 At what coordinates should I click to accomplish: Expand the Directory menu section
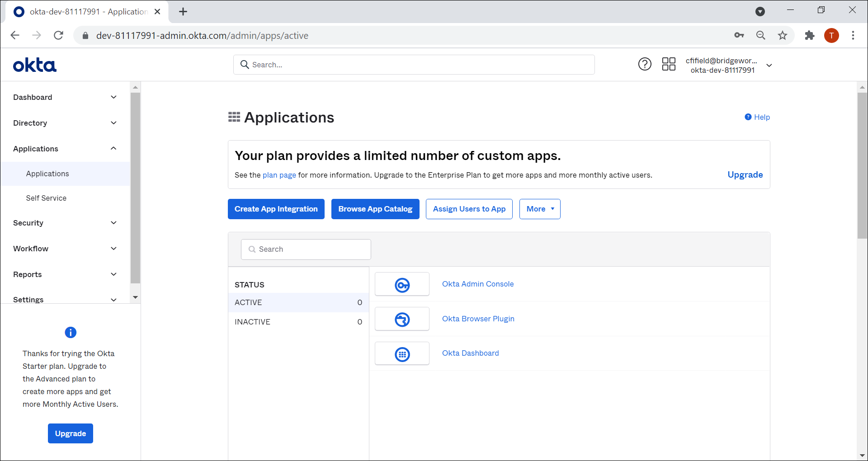[x=65, y=123]
